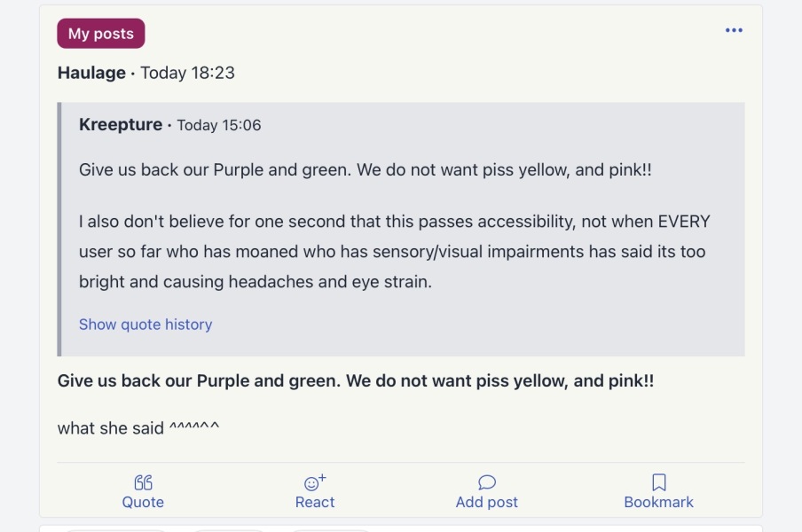Open the post options ellipsis menu
The image size is (802, 532).
[x=734, y=29]
